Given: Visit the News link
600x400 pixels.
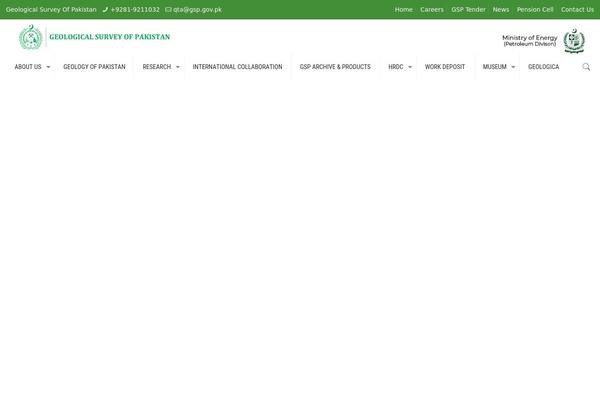Looking at the screenshot, I should [501, 10].
